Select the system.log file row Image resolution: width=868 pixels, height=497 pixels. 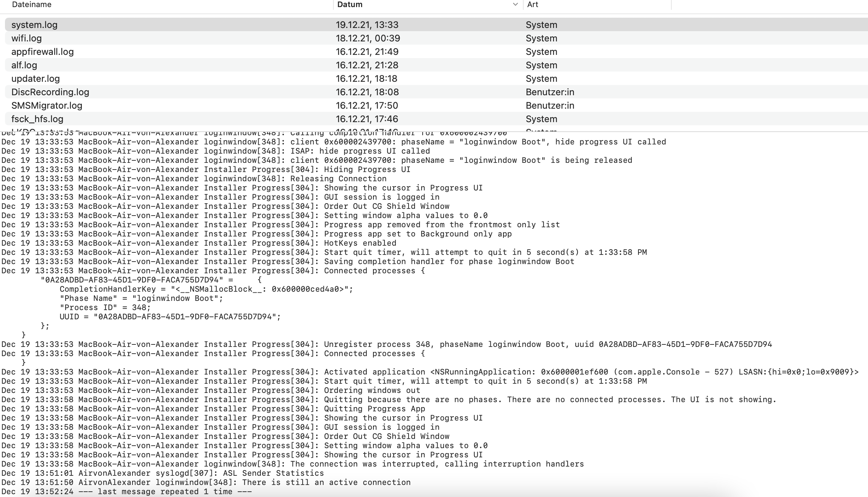coord(34,25)
